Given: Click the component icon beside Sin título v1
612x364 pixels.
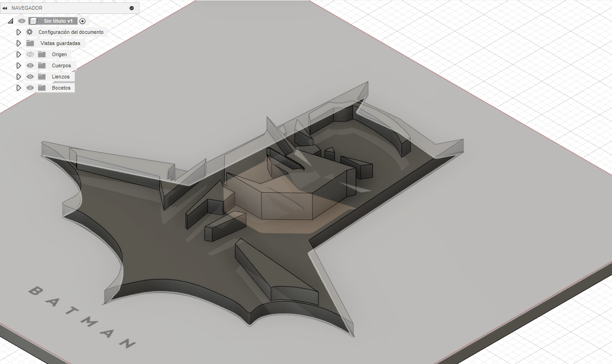Looking at the screenshot, I should (x=33, y=21).
